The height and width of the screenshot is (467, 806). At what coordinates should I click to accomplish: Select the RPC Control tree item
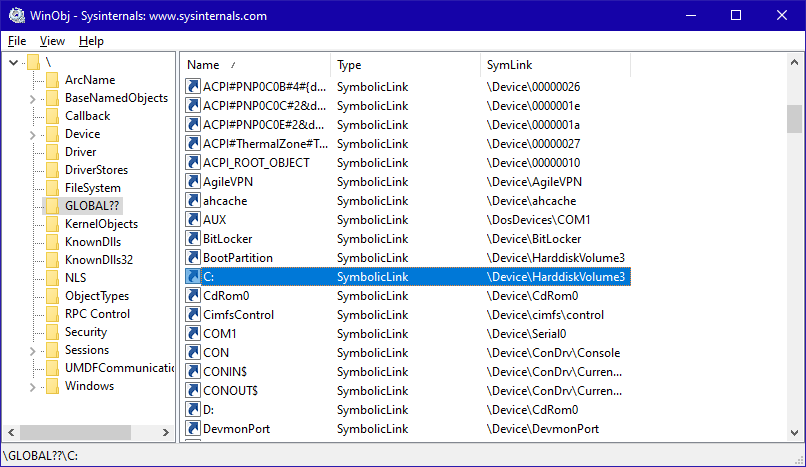(97, 314)
